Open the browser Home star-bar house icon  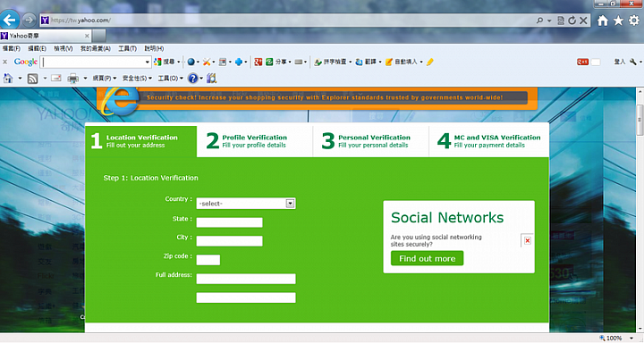click(603, 21)
